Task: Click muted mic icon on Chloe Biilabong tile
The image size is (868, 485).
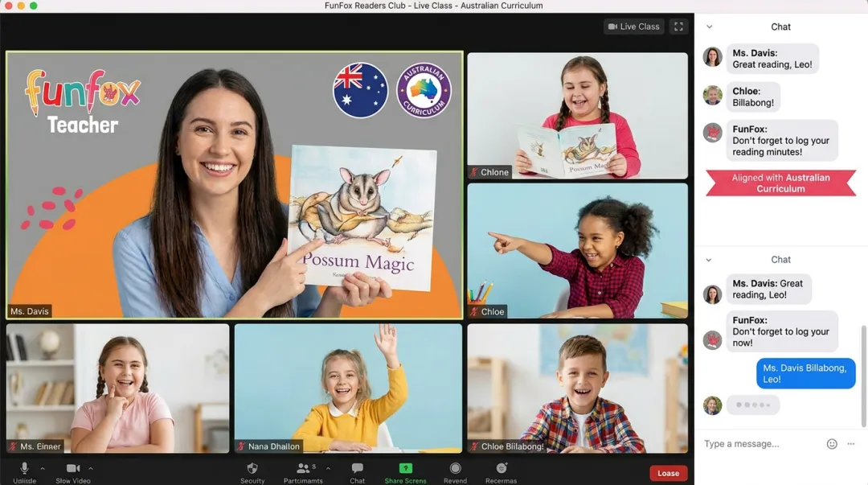Action: pyautogui.click(x=474, y=446)
